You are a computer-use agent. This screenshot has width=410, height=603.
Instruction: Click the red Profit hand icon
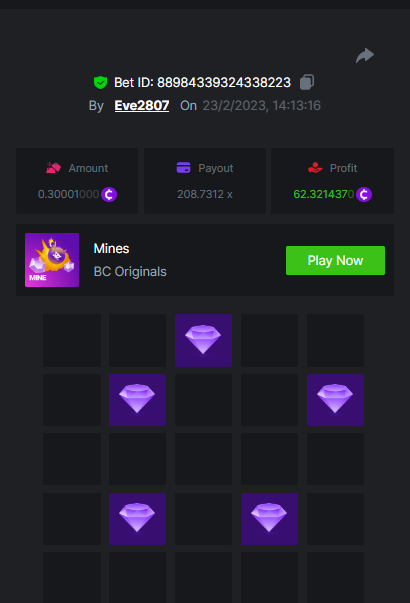(x=315, y=168)
